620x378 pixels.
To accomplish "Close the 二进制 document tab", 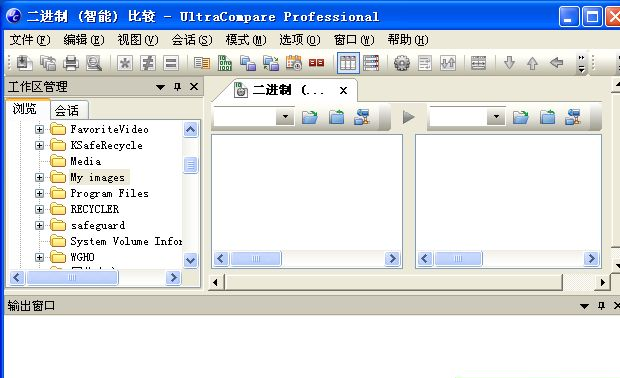I will 343,91.
